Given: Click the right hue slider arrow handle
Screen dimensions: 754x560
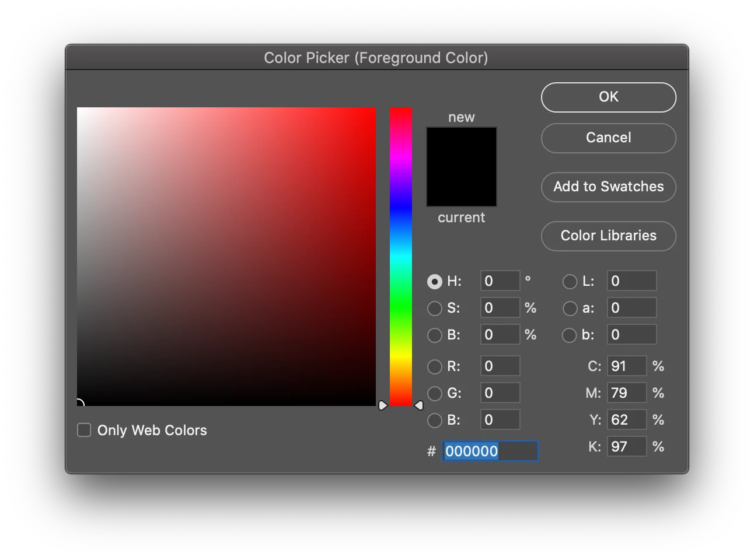Looking at the screenshot, I should tap(418, 405).
